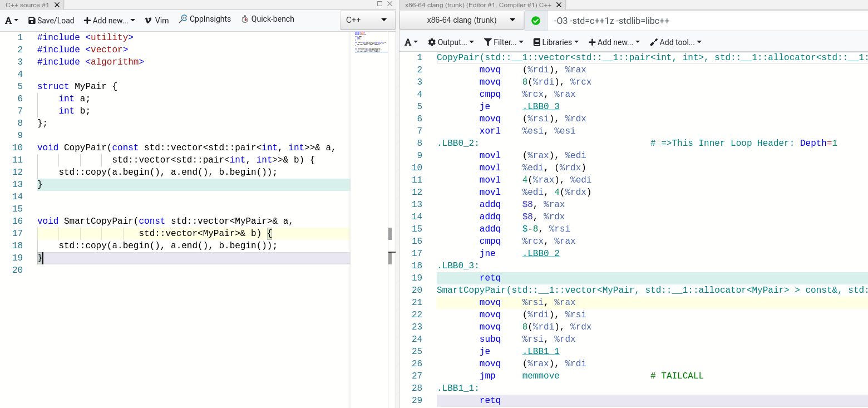The image size is (868, 408).
Task: Expand the C++ language selector
Action: (x=367, y=20)
